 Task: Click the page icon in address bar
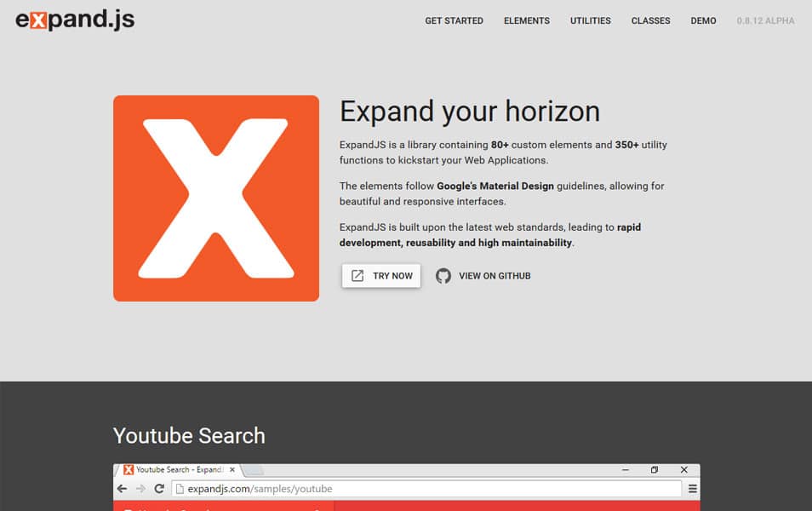point(180,489)
